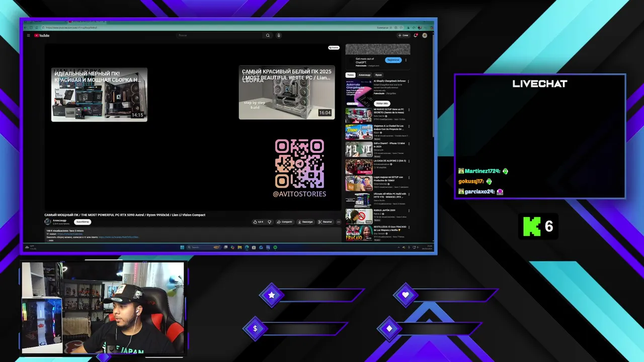
Task: Open options menu for ChatGPT ad
Action: [406, 60]
